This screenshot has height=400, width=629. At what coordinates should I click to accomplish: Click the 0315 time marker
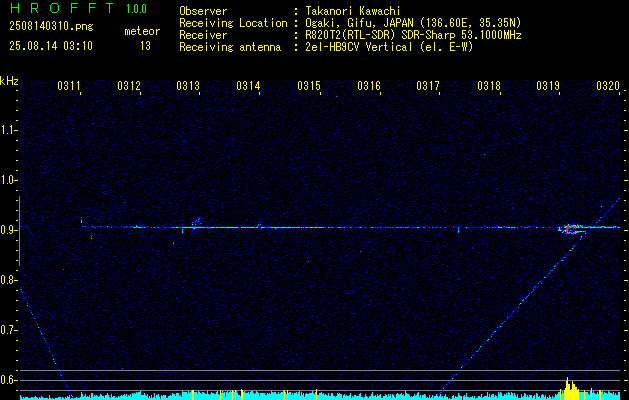[x=309, y=85]
